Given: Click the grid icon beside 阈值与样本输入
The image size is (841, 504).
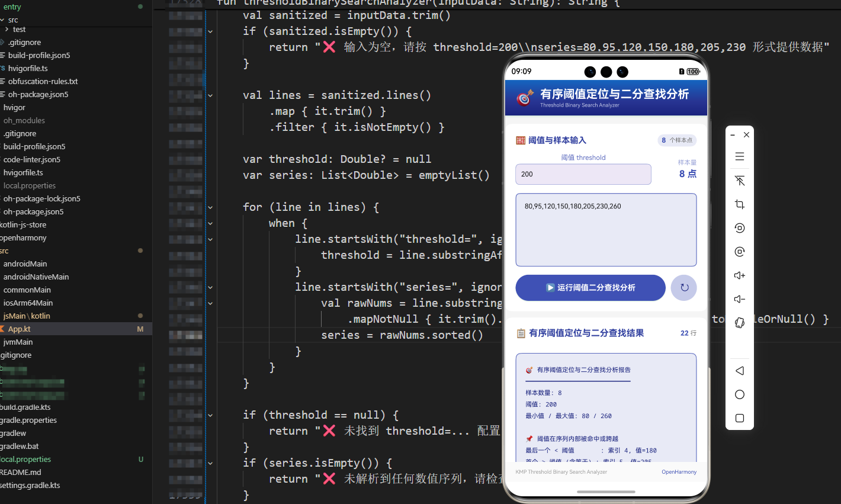Looking at the screenshot, I should click(x=521, y=140).
